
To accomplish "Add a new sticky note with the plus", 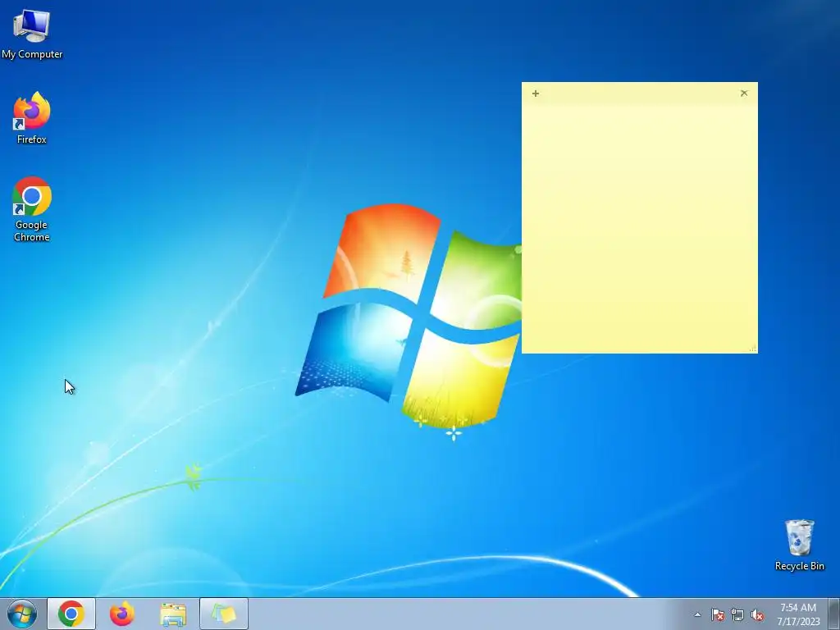I will point(535,94).
